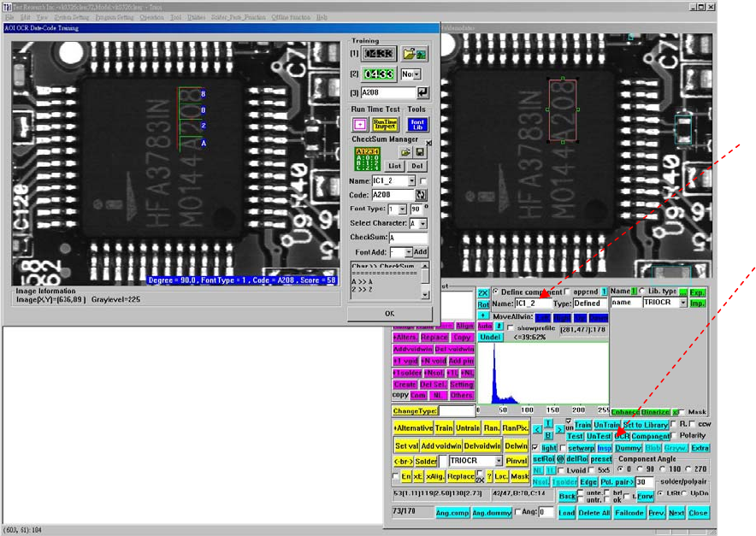
Task: Close the CheckSum Manager with the small X
Action: point(428,143)
